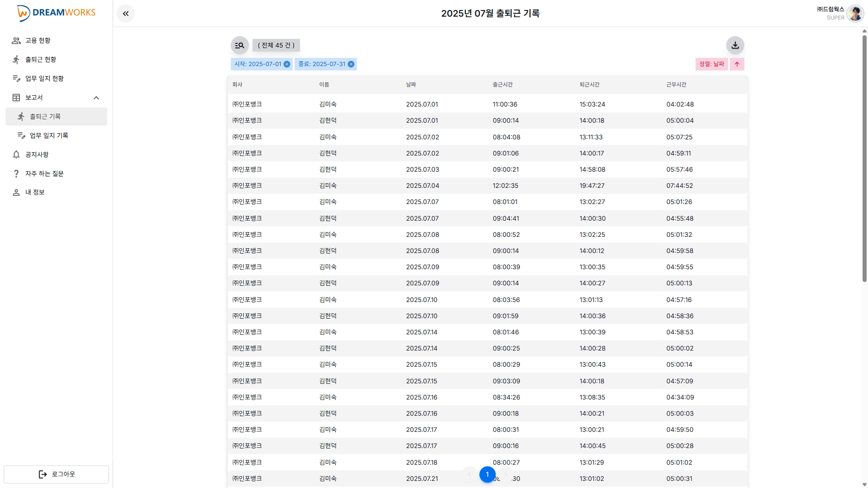Select page 1 in pagination
The height and width of the screenshot is (488, 868).
(x=487, y=474)
